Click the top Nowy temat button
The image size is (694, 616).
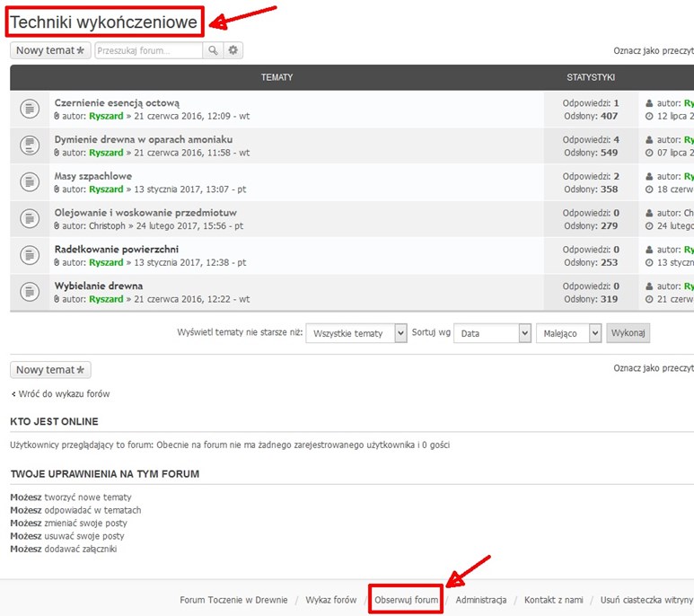click(50, 51)
